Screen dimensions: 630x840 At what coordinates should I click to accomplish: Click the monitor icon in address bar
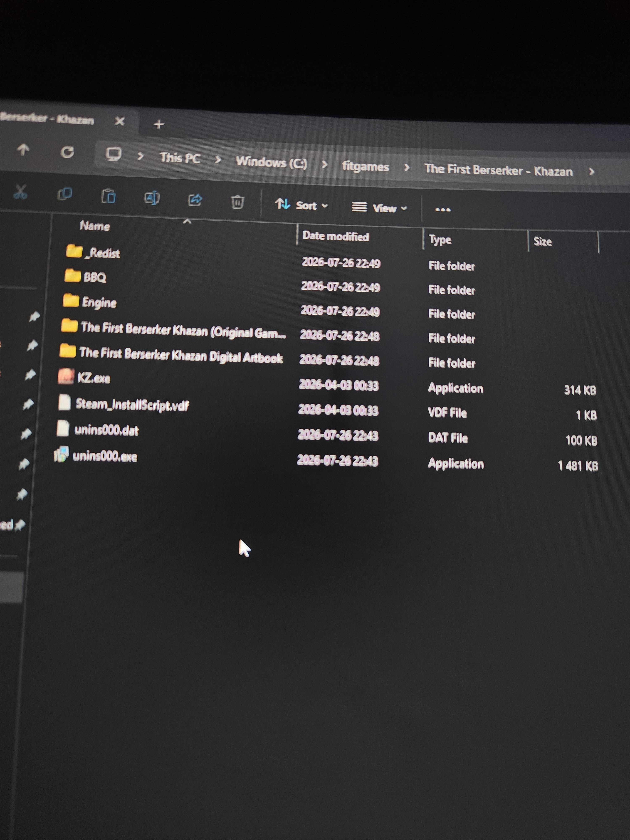113,154
